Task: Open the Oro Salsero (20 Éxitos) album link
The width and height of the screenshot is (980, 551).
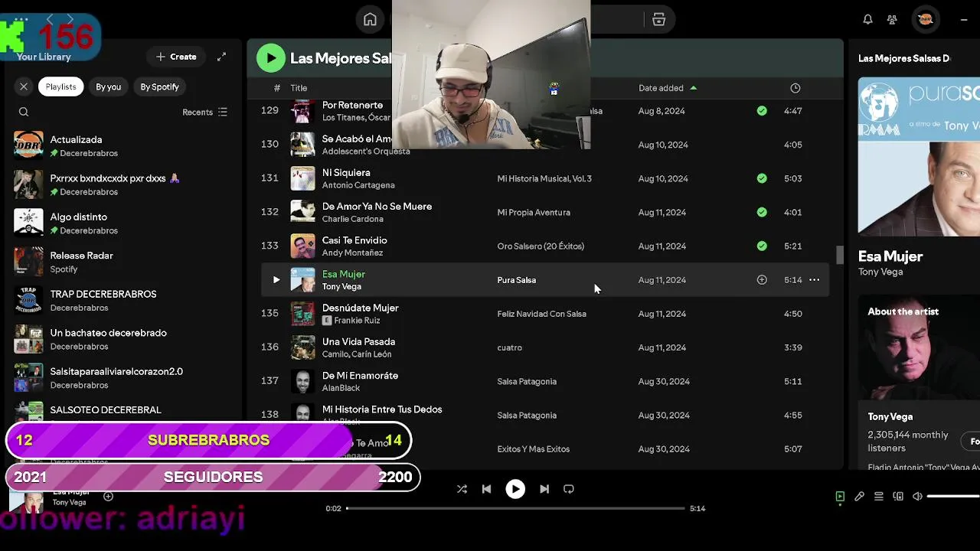Action: pos(541,246)
